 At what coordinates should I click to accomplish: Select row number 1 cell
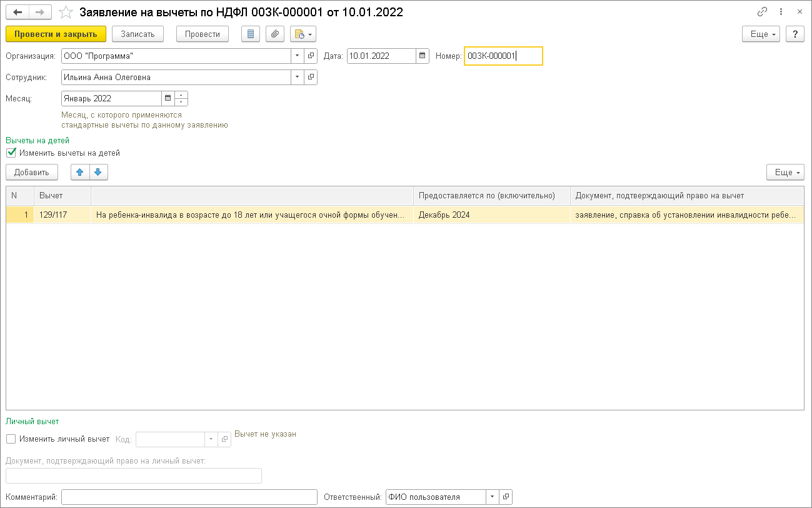pyautogui.click(x=20, y=215)
